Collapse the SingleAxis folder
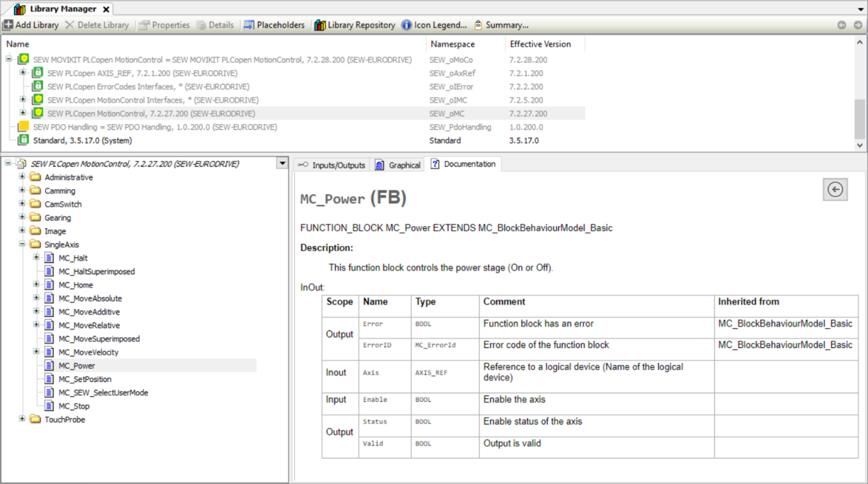This screenshot has height=484, width=868. (23, 244)
